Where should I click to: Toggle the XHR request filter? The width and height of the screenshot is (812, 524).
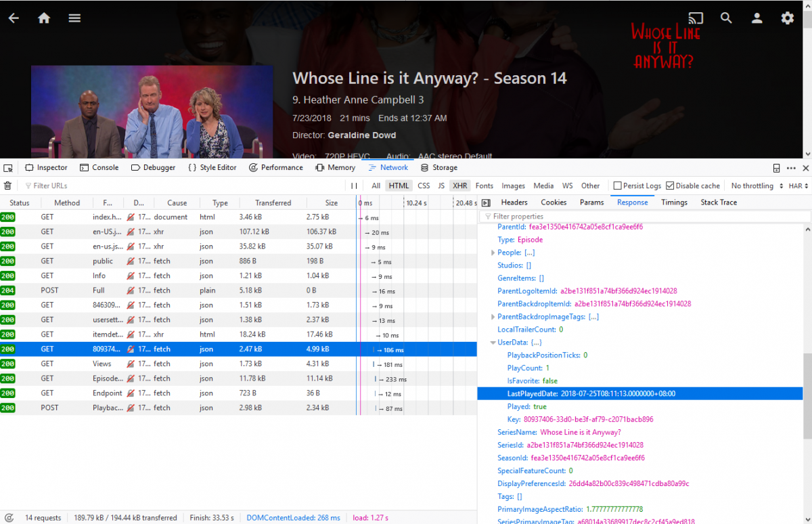click(x=460, y=185)
